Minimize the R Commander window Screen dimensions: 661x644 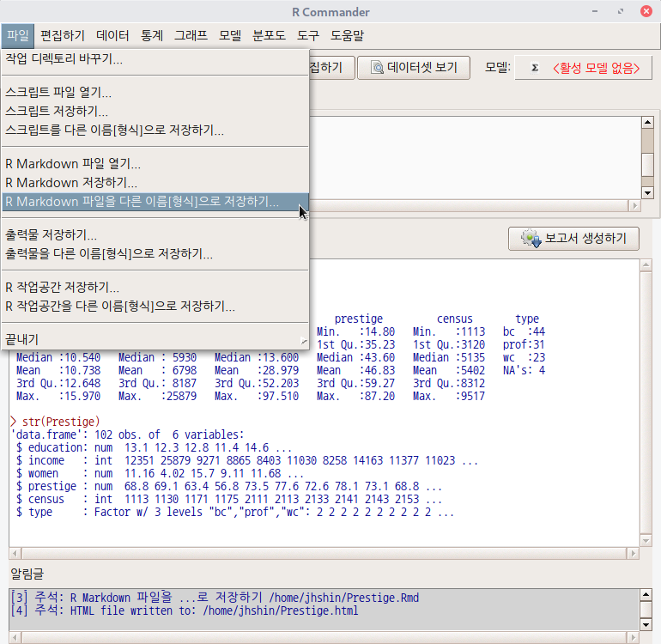(x=595, y=11)
